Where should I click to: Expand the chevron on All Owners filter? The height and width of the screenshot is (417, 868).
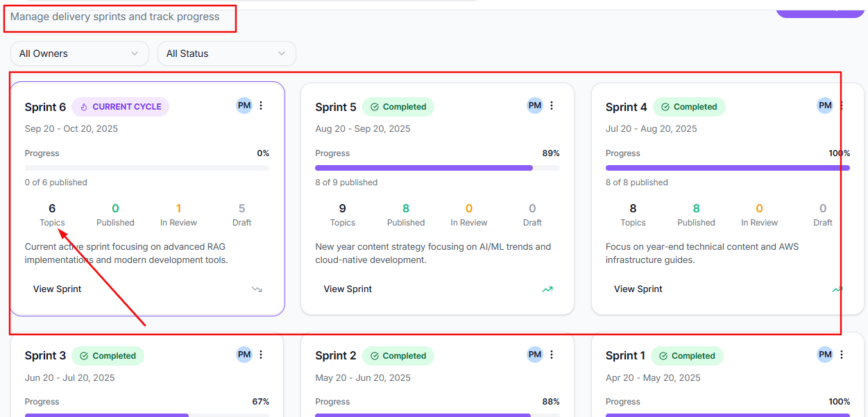[135, 53]
